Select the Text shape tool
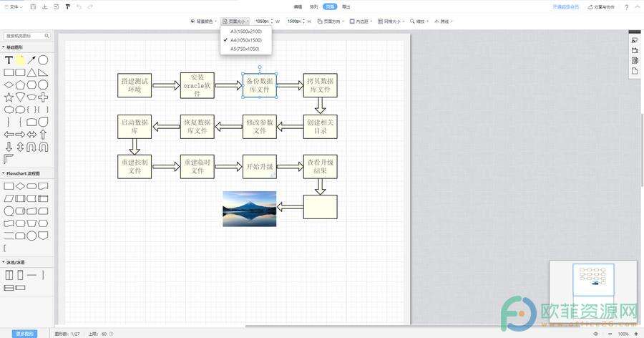The width and height of the screenshot is (644, 338). 9,60
